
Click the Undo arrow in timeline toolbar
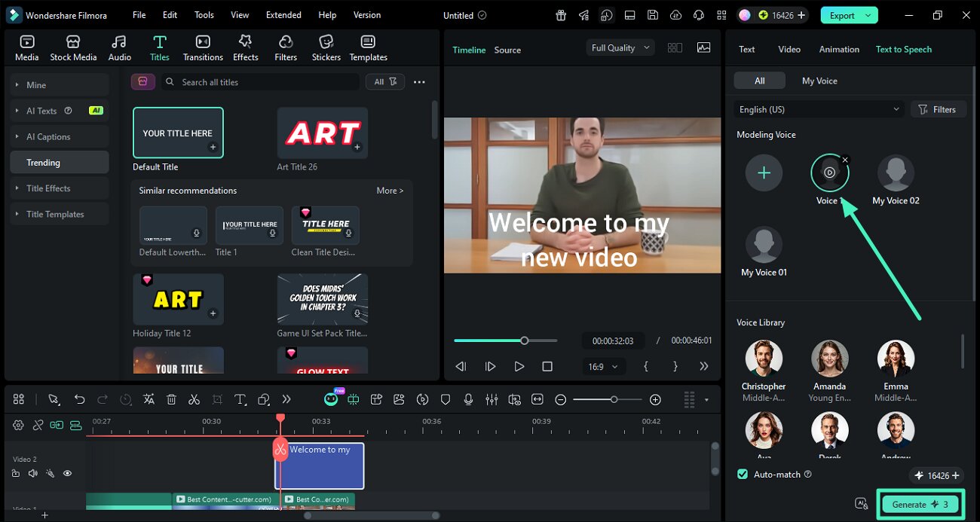[79, 399]
